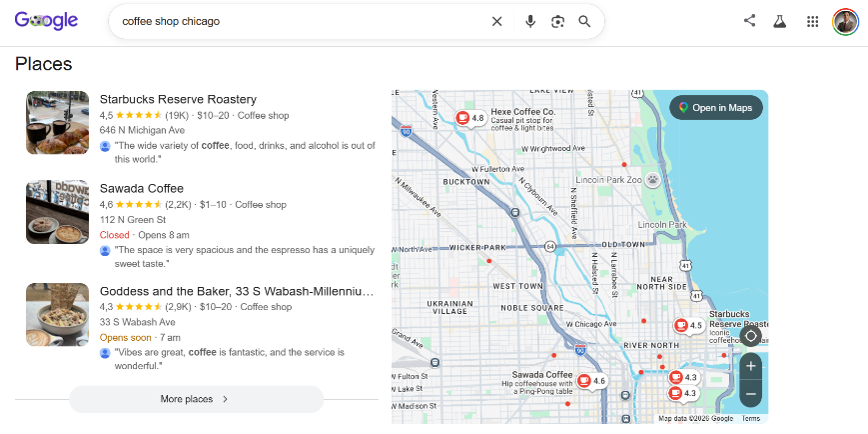Clear the search query with X
Image resolution: width=868 pixels, height=434 pixels.
point(497,22)
